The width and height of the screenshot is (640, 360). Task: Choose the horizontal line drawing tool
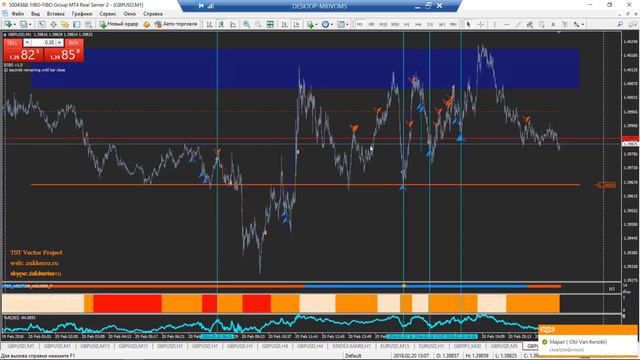pyautogui.click(x=507, y=24)
